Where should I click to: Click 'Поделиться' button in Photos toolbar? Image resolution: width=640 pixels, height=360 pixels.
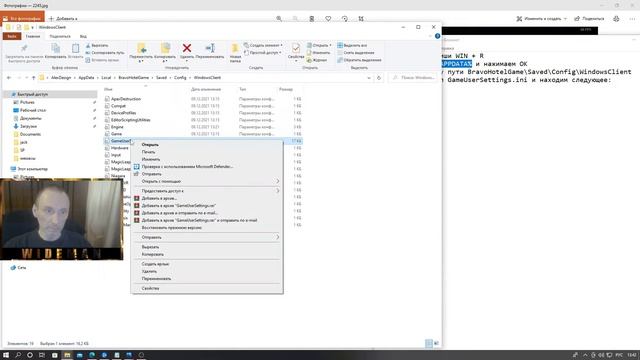[589, 19]
